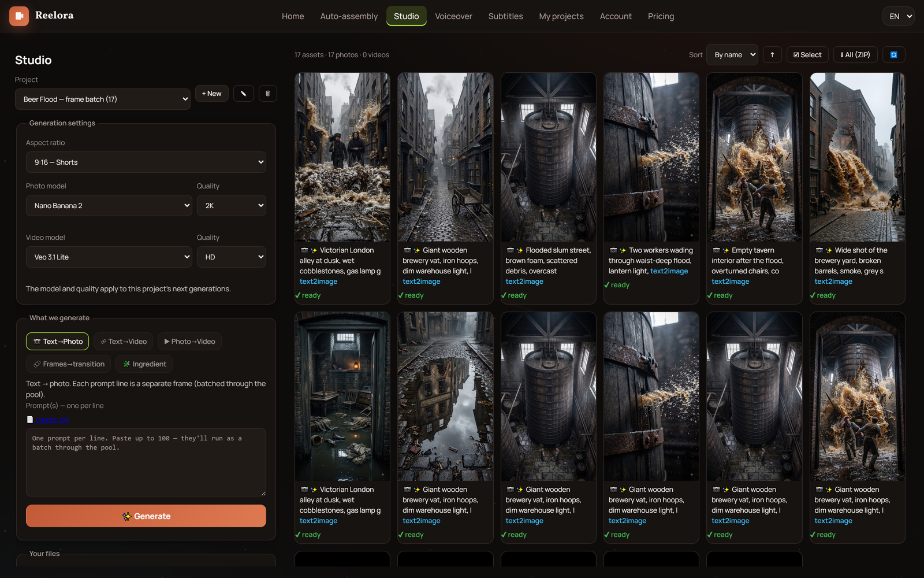The width and height of the screenshot is (924, 578).
Task: Click the link icon in the Frames→transition chip
Action: tap(37, 364)
